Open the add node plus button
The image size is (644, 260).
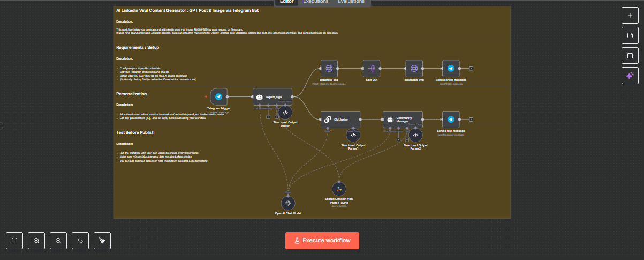point(630,16)
